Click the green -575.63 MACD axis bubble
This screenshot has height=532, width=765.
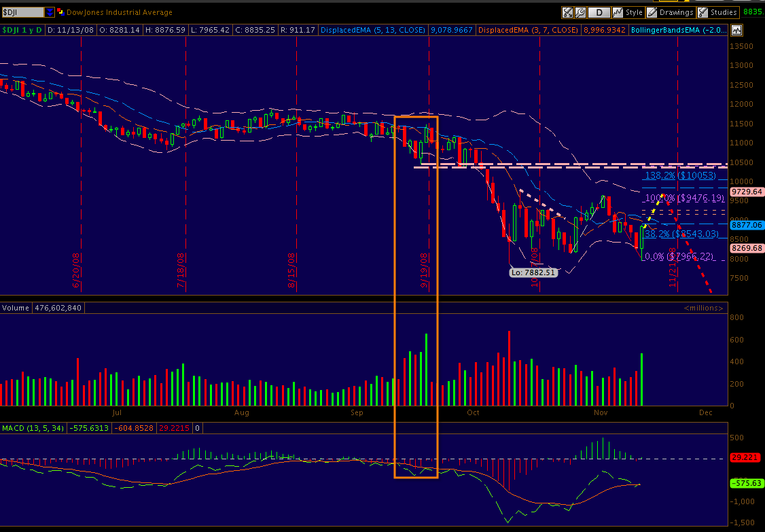[x=746, y=483]
